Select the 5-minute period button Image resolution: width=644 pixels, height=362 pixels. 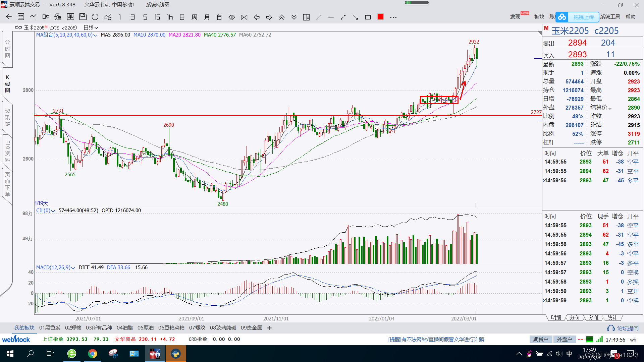(x=145, y=17)
